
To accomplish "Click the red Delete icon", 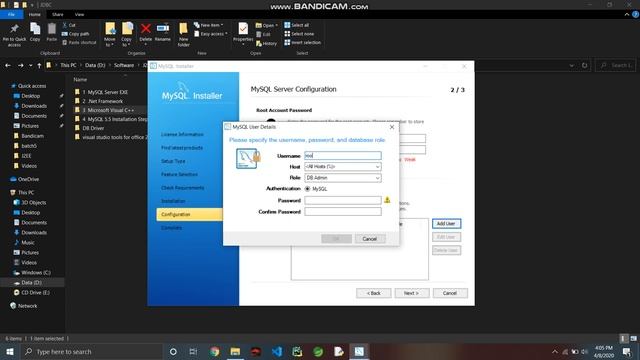I will (146, 28).
